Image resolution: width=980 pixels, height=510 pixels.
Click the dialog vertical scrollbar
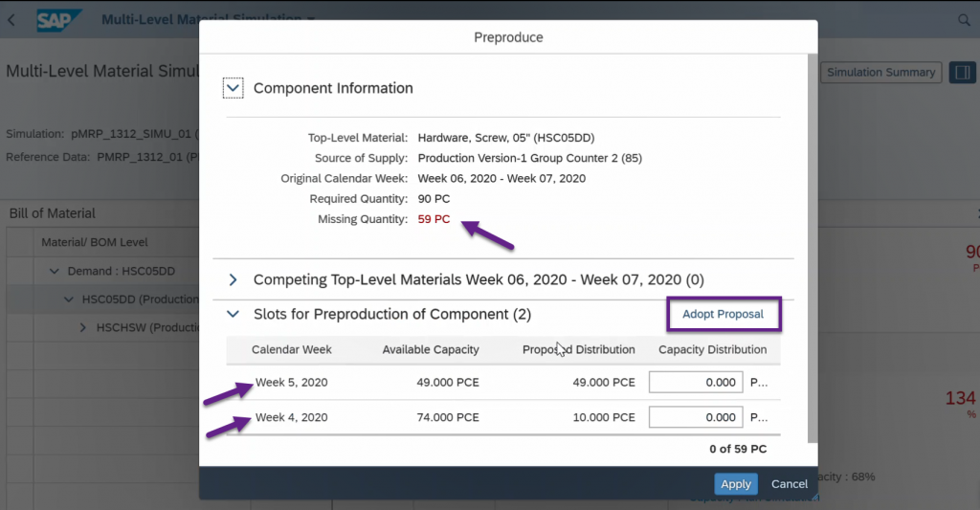[813, 248]
